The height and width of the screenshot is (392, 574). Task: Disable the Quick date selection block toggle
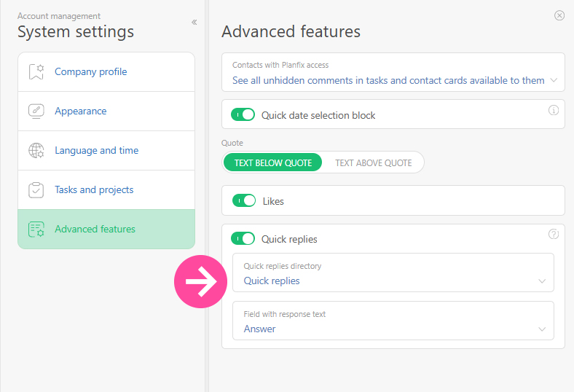(243, 115)
